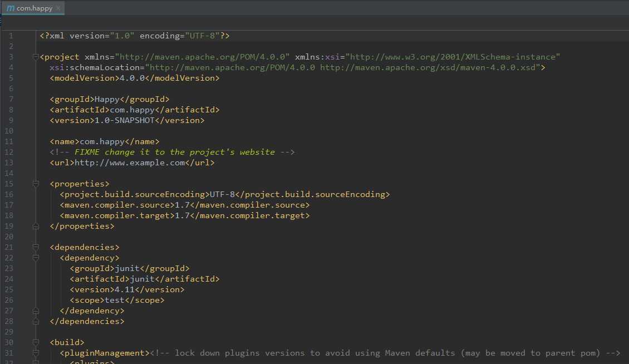The height and width of the screenshot is (364, 629).
Task: Click the project.build.sourceEncoding UTF-8 line
Action: (x=225, y=195)
